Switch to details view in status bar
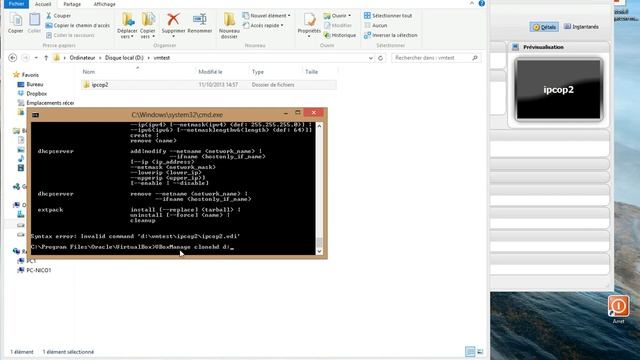 470,351
